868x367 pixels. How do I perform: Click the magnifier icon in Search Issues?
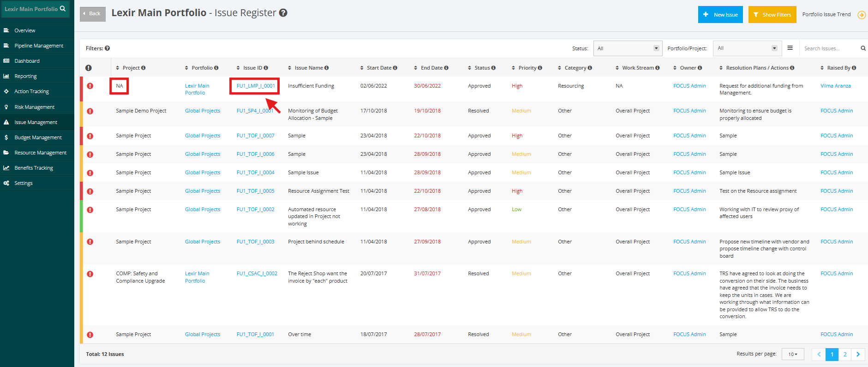click(x=863, y=48)
